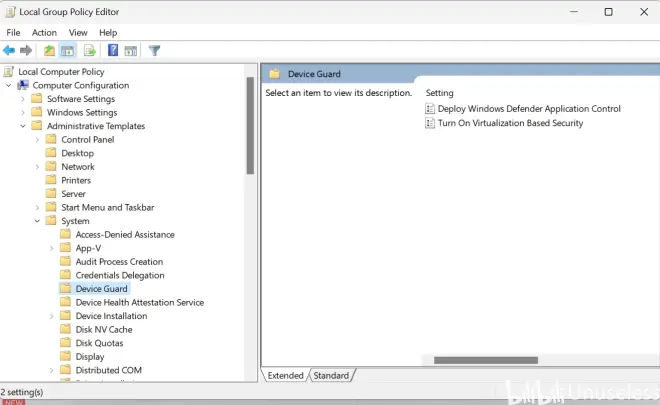Expand the Network node
The height and width of the screenshot is (405, 660).
(37, 167)
